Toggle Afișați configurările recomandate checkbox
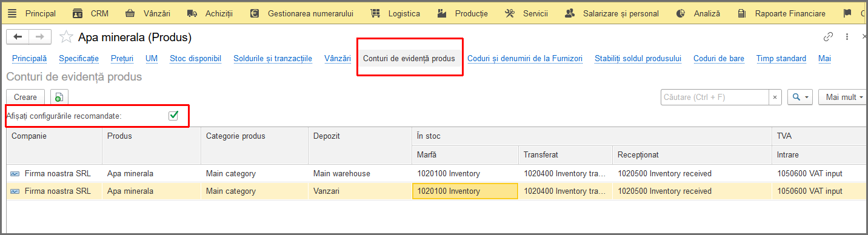Screen dimensions: 868x235 (173, 115)
